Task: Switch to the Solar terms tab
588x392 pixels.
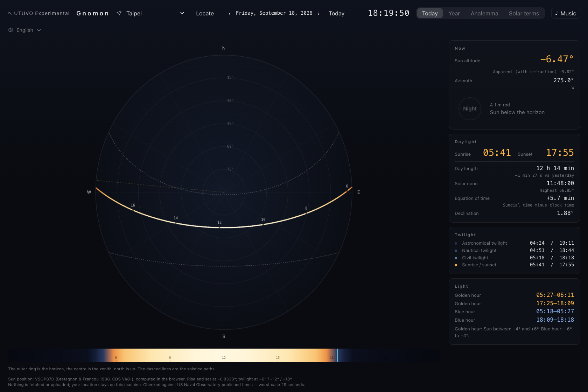Action: pyautogui.click(x=524, y=13)
